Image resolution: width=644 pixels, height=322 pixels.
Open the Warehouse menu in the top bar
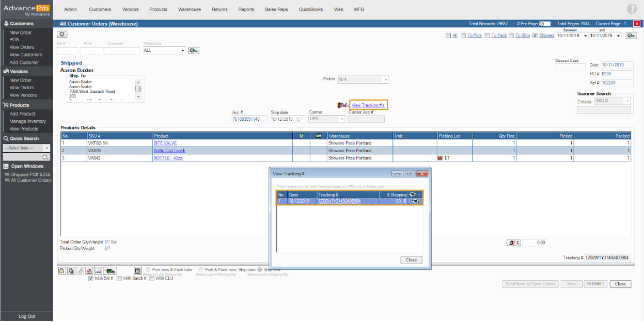190,9
